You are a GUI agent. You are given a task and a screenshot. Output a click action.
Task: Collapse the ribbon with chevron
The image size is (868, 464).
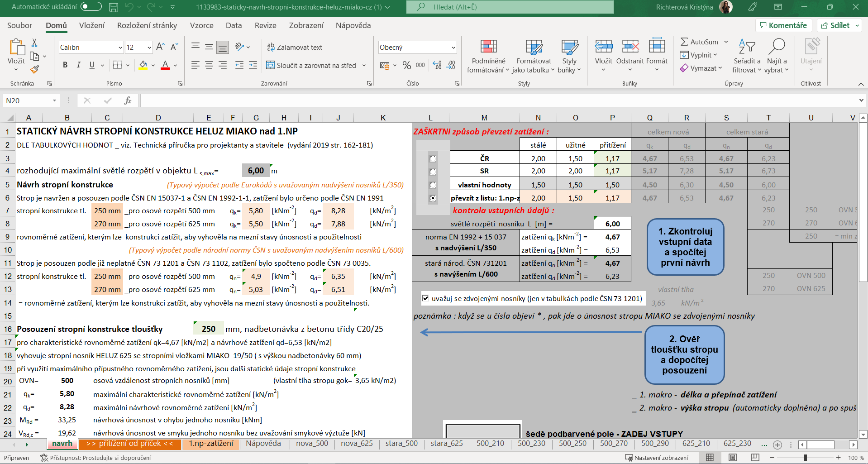(861, 84)
